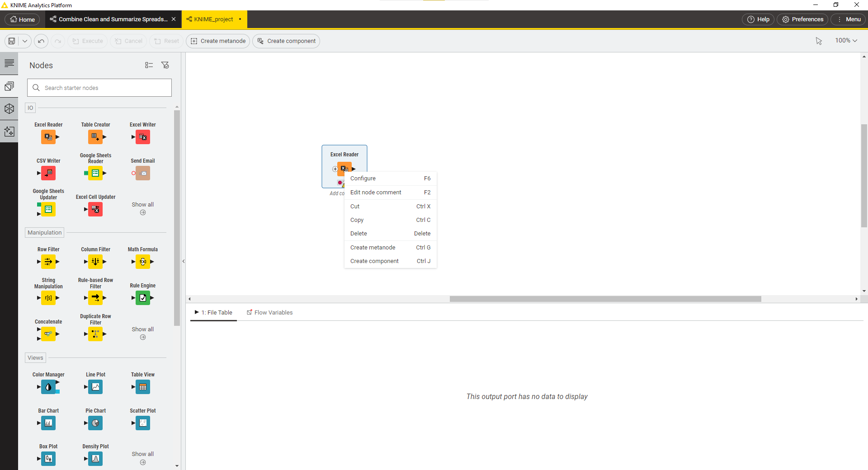Open the node description sidebar panel
This screenshot has width=868, height=470.
(x=9, y=63)
